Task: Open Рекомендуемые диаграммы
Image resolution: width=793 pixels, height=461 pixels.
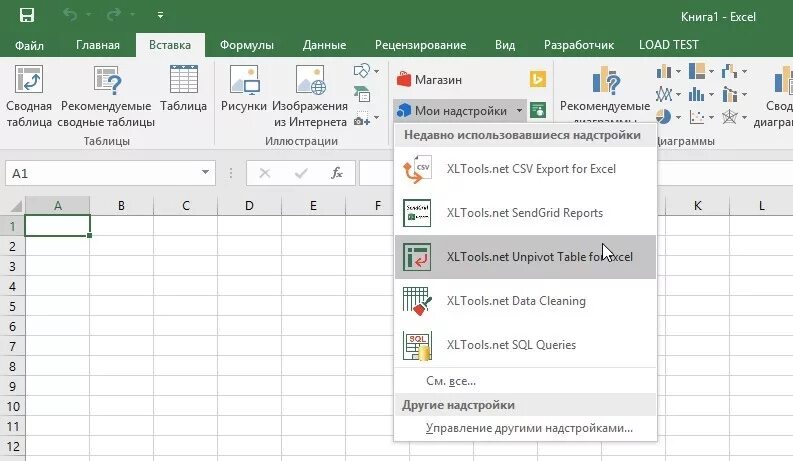Action: pos(605,94)
